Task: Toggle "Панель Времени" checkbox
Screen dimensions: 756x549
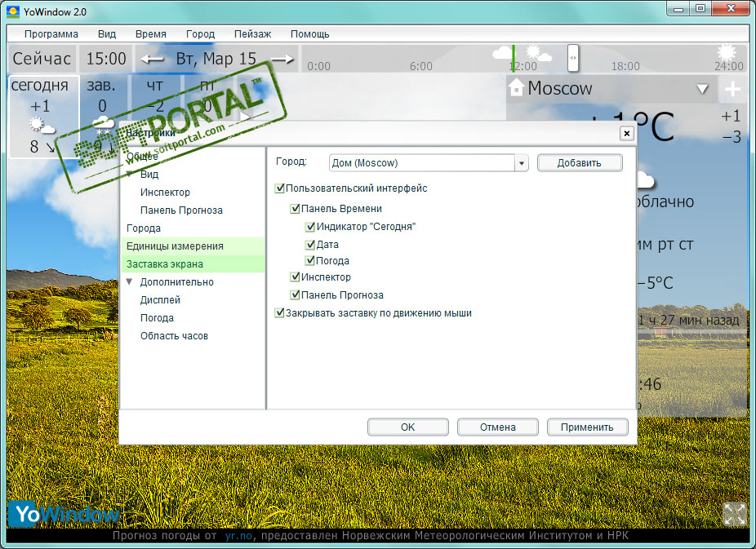Action: (x=295, y=209)
